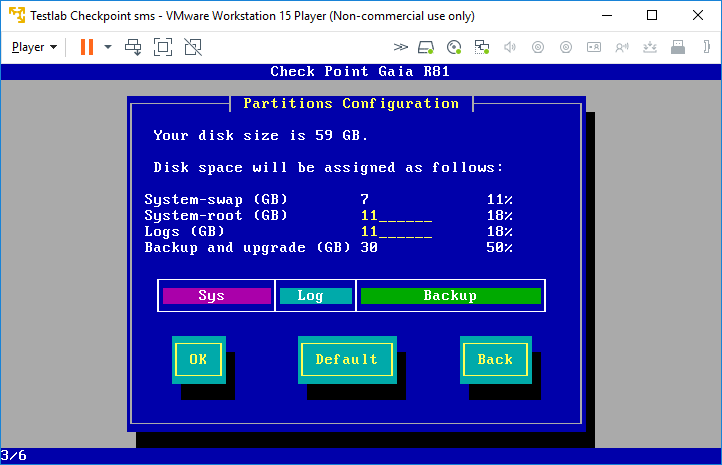
Task: Open network adapter device icon
Action: (x=482, y=47)
